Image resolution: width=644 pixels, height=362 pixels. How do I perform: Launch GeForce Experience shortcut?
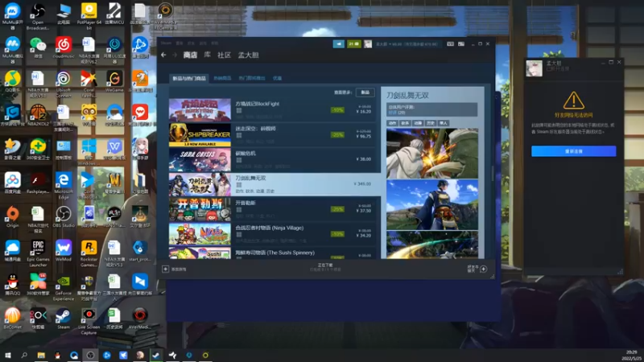64,287
